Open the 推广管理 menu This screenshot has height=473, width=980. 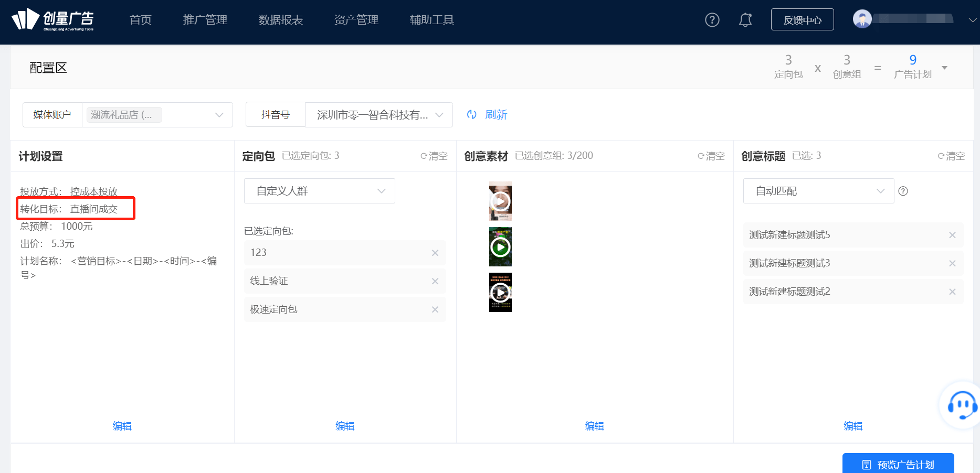(x=205, y=20)
